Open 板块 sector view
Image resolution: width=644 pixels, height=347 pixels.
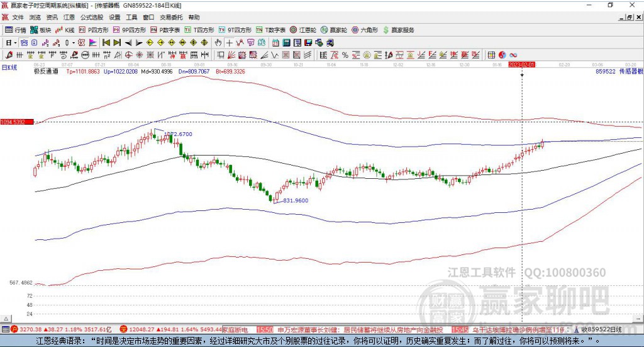tap(41, 30)
